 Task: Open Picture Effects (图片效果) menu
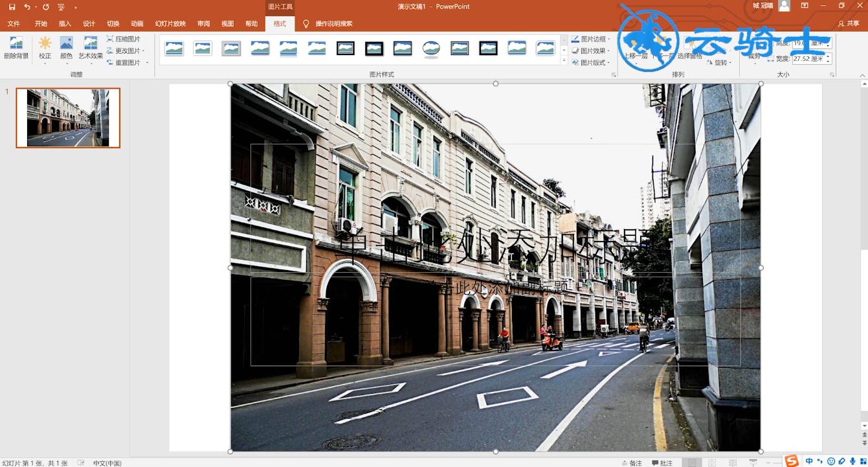coord(590,51)
